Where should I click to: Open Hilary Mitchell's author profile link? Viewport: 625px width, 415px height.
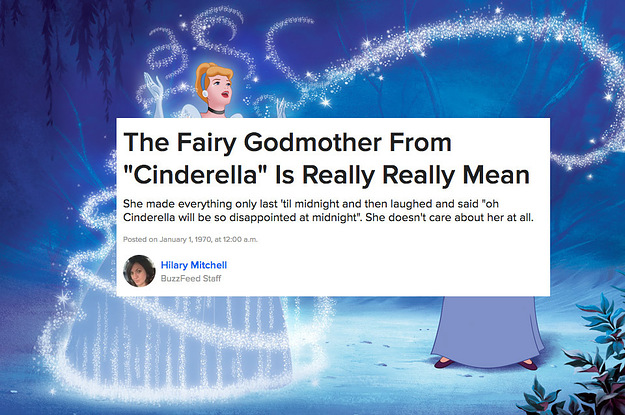pos(194,265)
